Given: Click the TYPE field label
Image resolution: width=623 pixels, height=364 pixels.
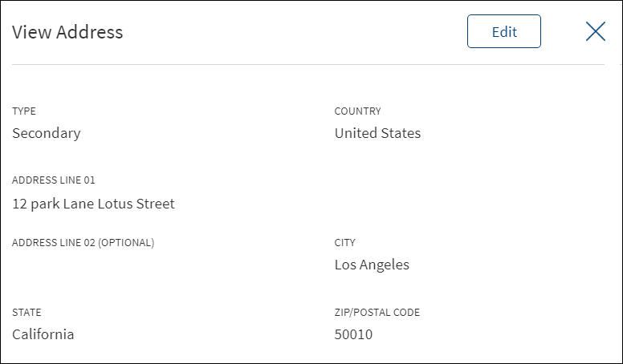Looking at the screenshot, I should pos(24,111).
